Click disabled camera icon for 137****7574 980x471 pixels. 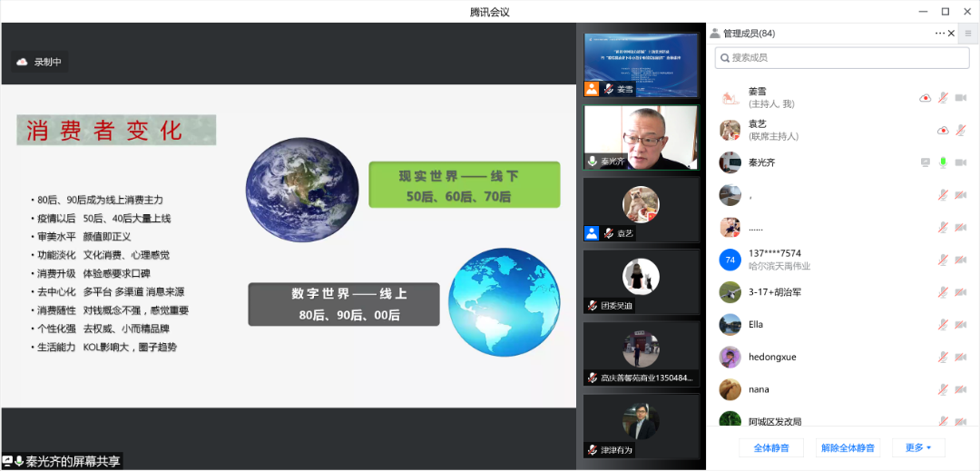coord(961,259)
